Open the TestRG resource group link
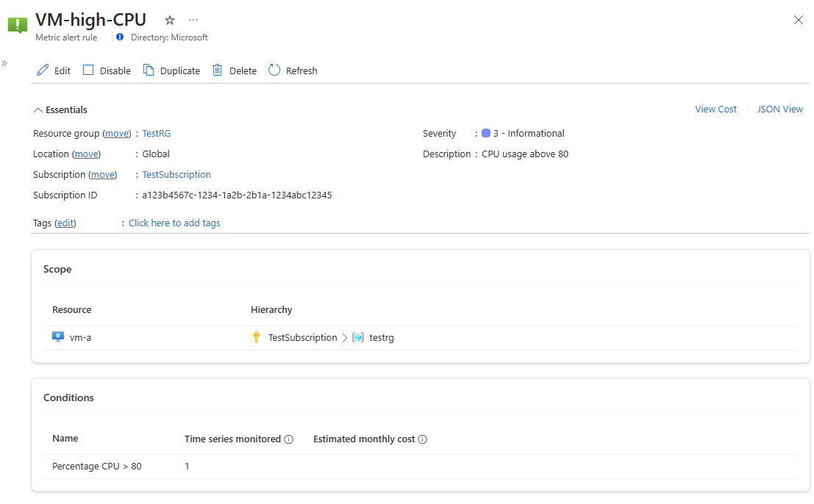The width and height of the screenshot is (814, 504). pos(157,134)
